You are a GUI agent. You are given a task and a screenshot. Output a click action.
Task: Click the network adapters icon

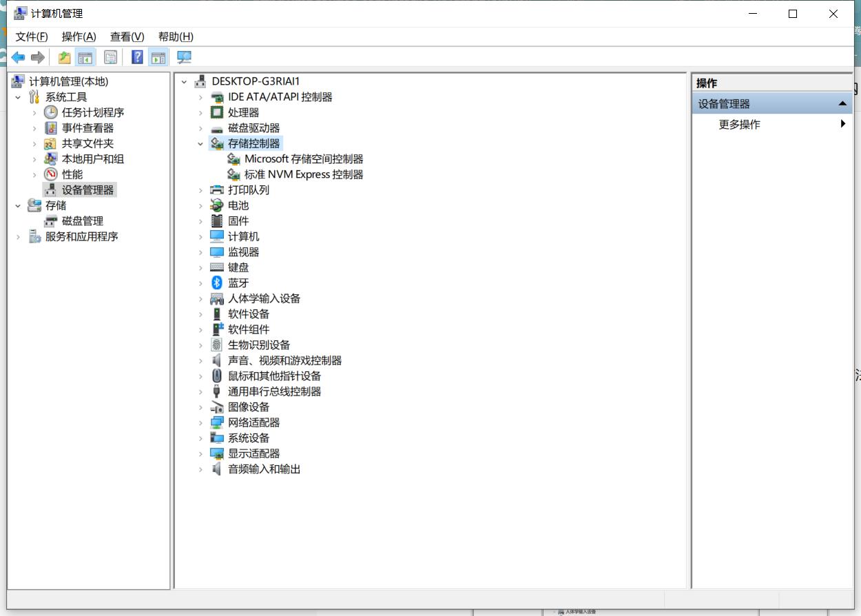[x=217, y=422]
